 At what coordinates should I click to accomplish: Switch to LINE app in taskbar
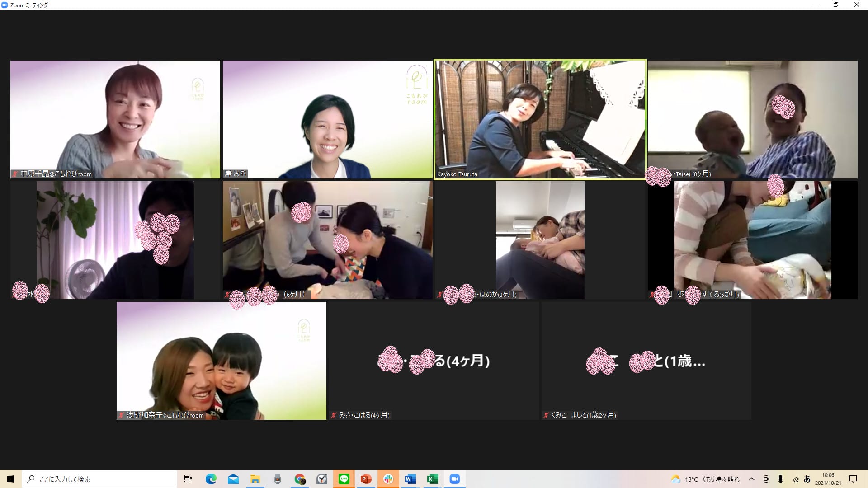344,479
